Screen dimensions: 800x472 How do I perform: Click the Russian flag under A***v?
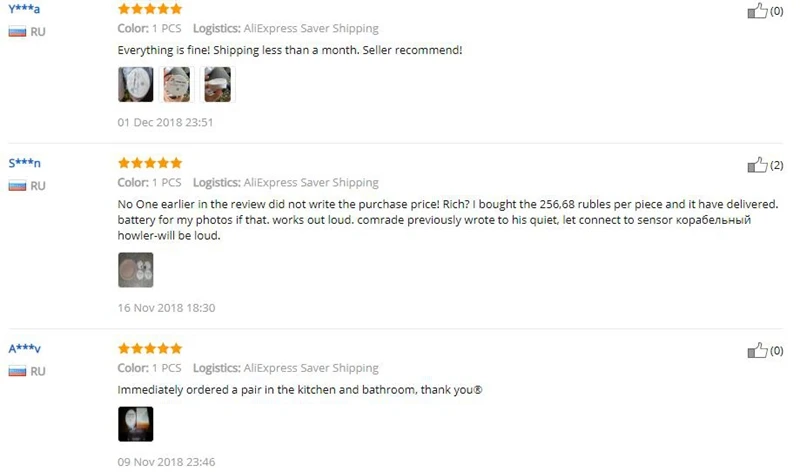pos(17,371)
